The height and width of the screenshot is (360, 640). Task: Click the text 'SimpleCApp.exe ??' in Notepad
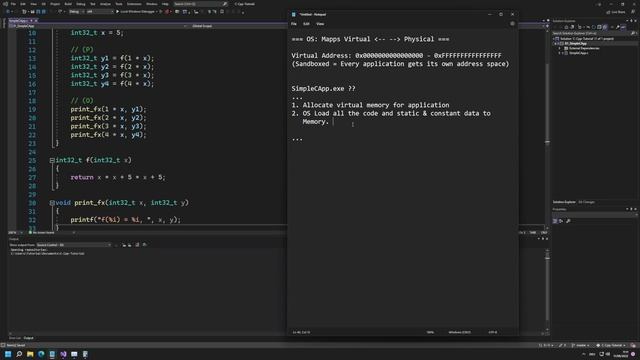coord(323,89)
